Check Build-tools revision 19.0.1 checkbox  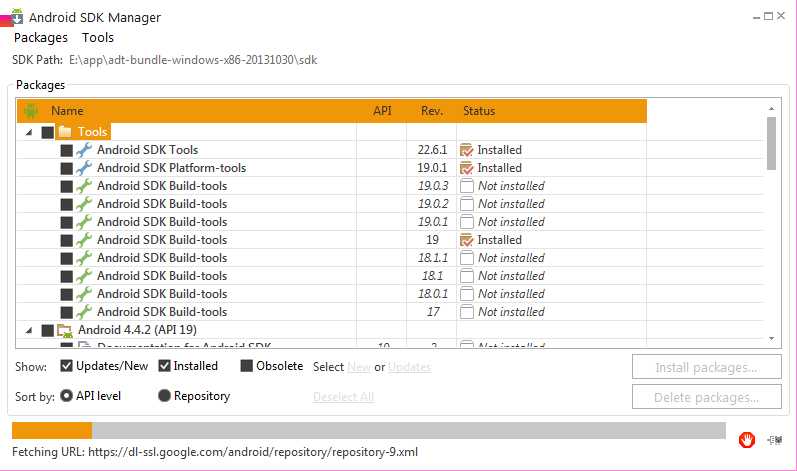click(67, 223)
